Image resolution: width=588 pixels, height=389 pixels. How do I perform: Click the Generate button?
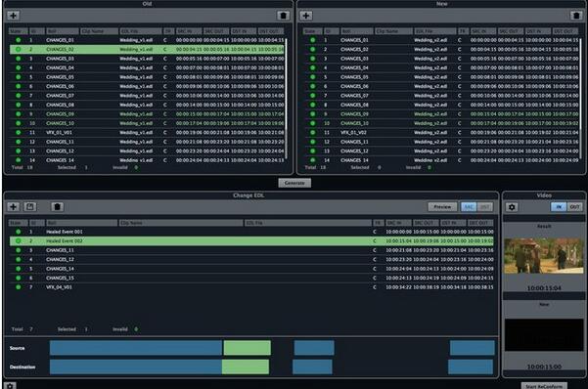(x=294, y=183)
